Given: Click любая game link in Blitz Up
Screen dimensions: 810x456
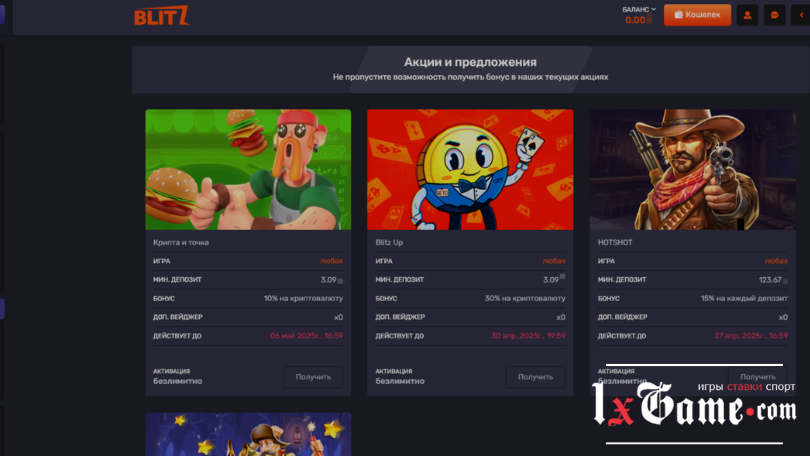Looking at the screenshot, I should coord(554,261).
